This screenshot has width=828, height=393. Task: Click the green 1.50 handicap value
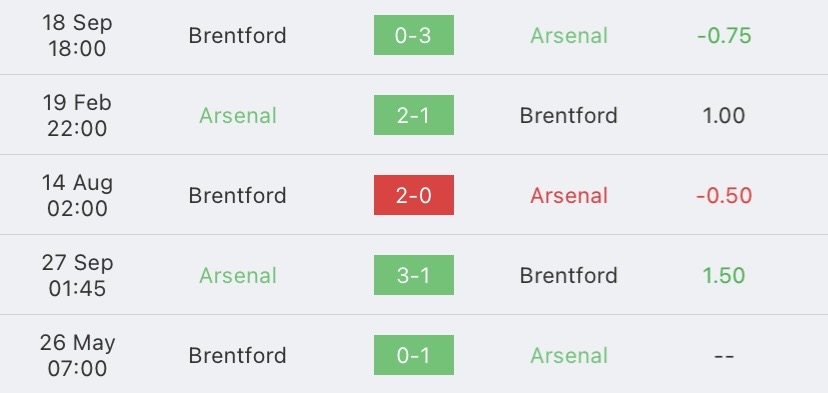(x=724, y=275)
